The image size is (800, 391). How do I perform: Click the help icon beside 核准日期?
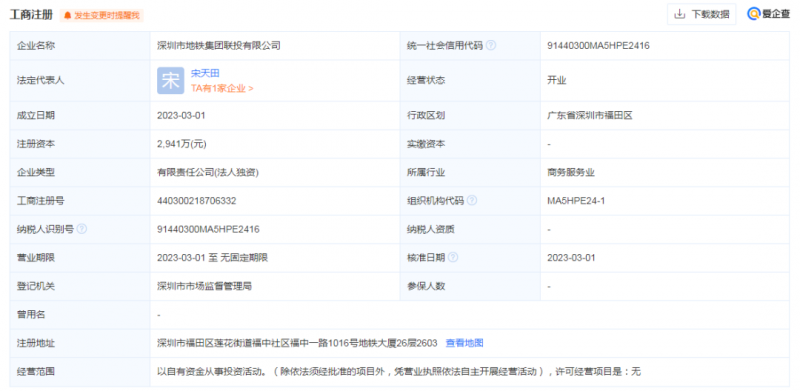coord(453,258)
